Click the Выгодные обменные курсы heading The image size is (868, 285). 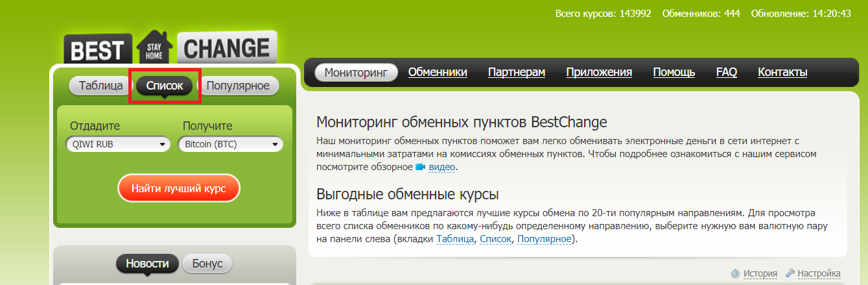408,194
